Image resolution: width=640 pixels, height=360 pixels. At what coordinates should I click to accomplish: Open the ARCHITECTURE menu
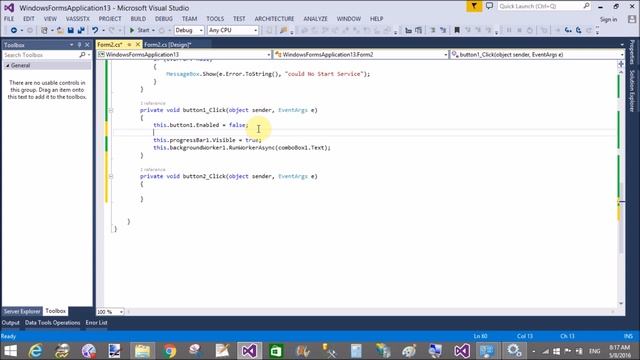click(274, 19)
